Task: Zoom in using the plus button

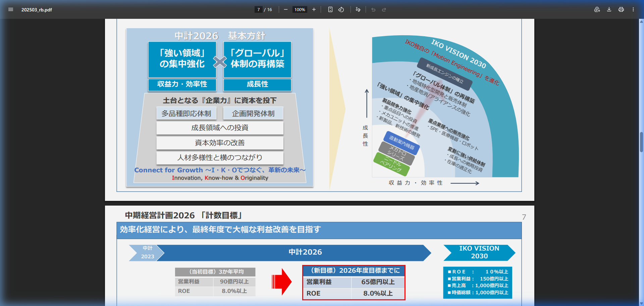Action: pyautogui.click(x=314, y=10)
